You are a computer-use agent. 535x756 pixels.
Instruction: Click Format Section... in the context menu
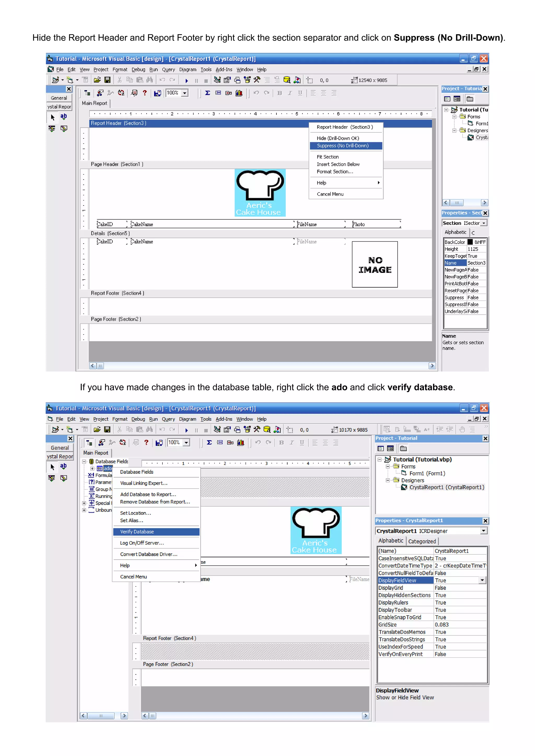pyautogui.click(x=335, y=172)
